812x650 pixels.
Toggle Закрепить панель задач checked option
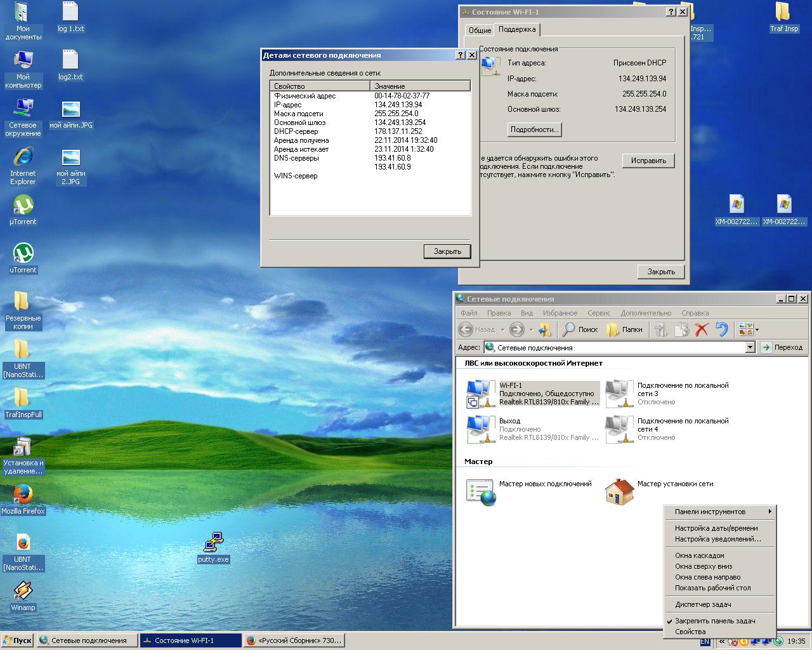click(715, 621)
